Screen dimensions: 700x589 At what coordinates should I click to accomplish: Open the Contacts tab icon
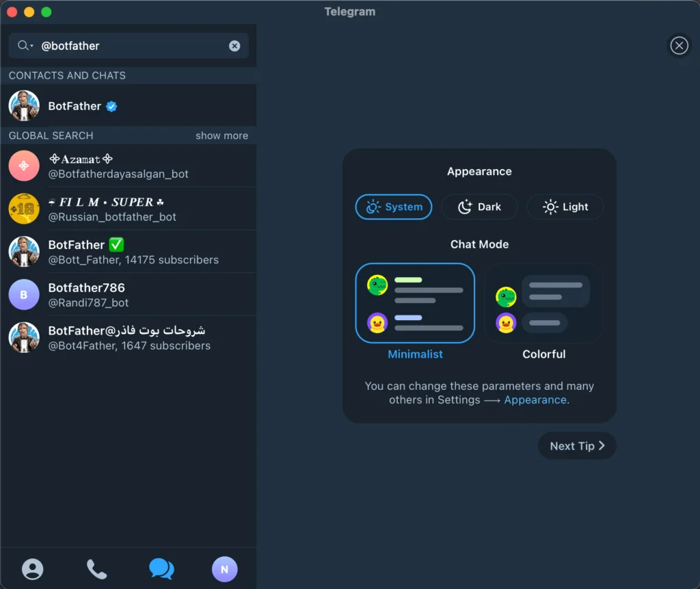[33, 569]
